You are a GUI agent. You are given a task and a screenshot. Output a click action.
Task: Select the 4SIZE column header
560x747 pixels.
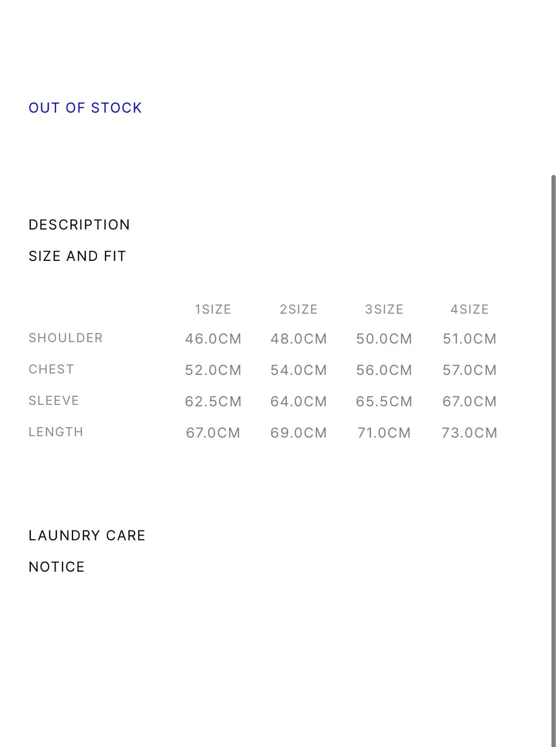click(469, 309)
